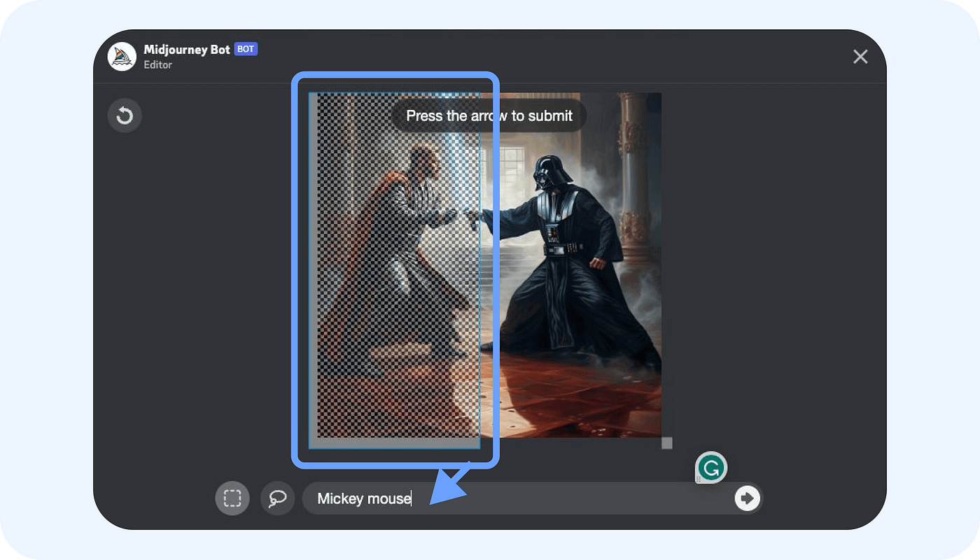Click the Midjourney Bot avatar
The image size is (980, 560).
coord(122,56)
